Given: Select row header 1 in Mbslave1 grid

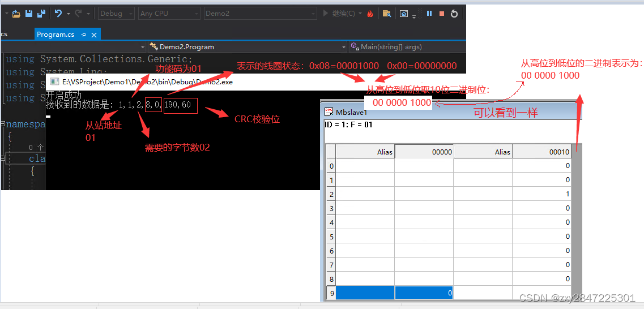Looking at the screenshot, I should (331, 180).
